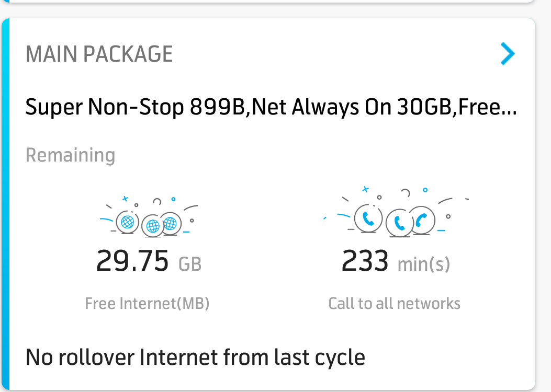Tap the plus sparkle above the globes
The image size is (551, 392).
tap(125, 199)
